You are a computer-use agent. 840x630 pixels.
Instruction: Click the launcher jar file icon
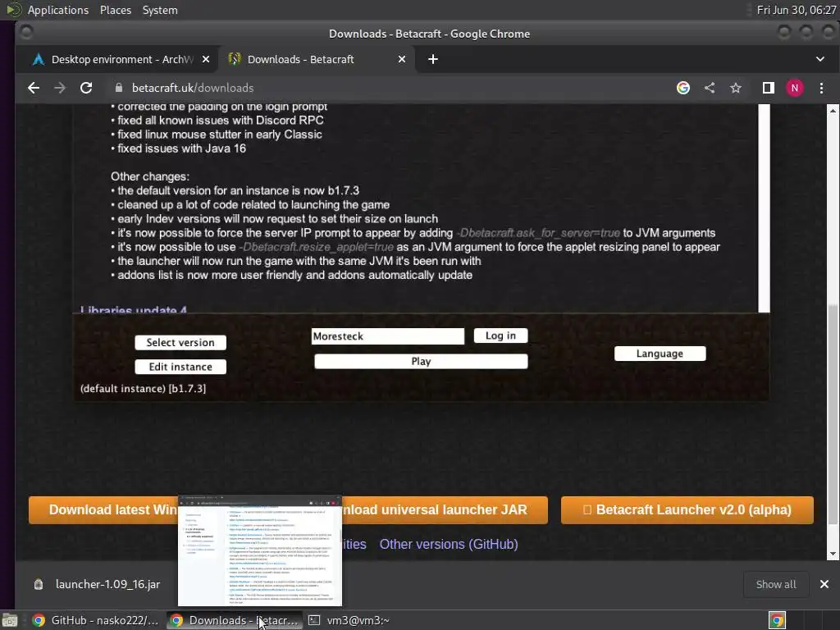[39, 584]
